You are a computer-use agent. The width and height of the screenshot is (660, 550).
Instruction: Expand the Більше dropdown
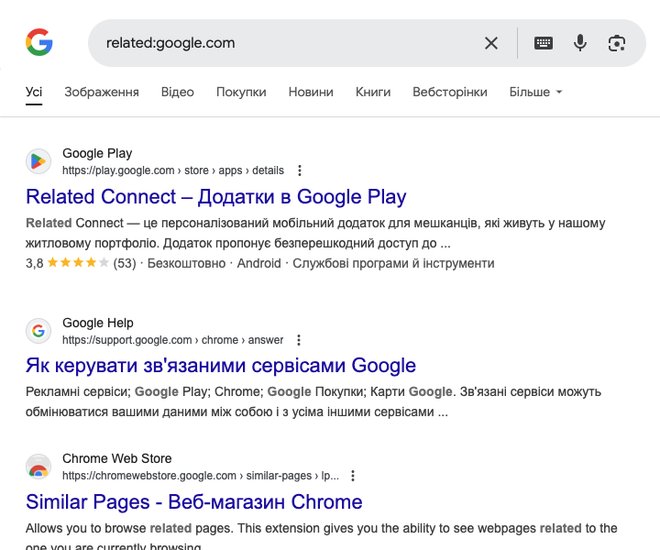point(535,92)
